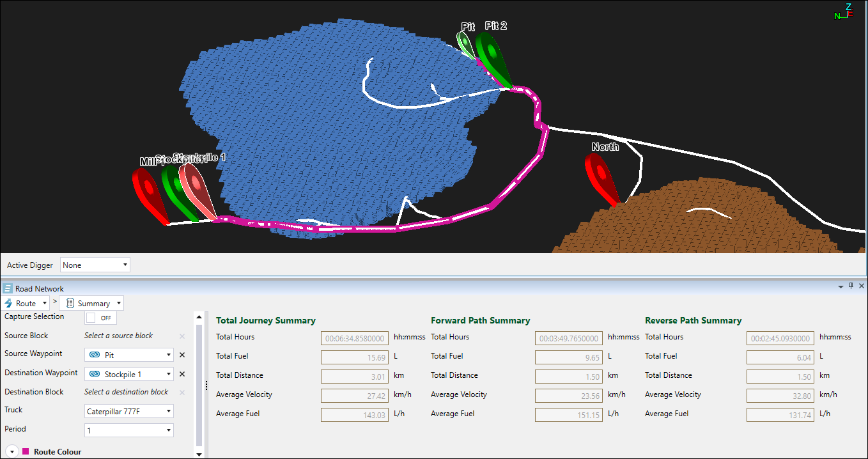Toggle Capture Selection switch on

(100, 318)
